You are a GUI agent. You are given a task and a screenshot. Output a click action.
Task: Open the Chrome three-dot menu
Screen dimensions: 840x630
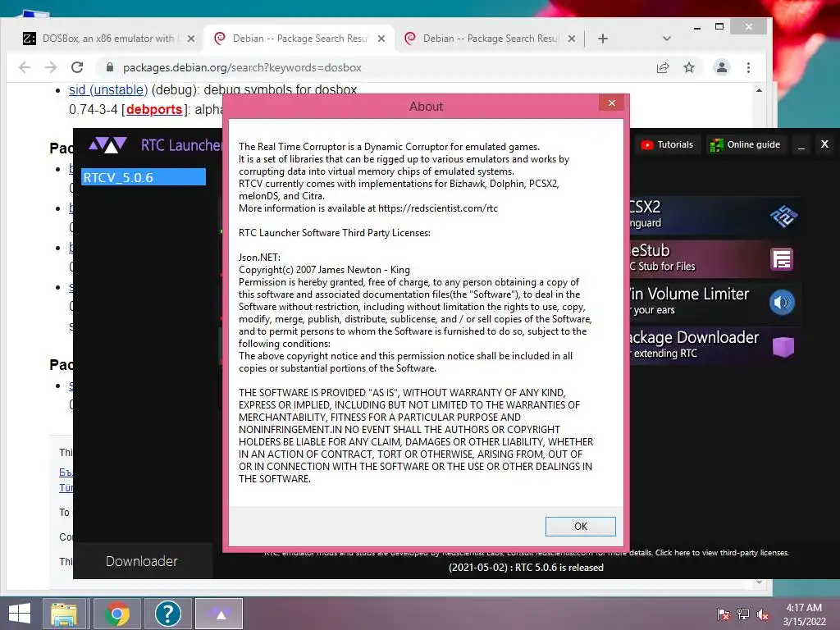click(748, 67)
